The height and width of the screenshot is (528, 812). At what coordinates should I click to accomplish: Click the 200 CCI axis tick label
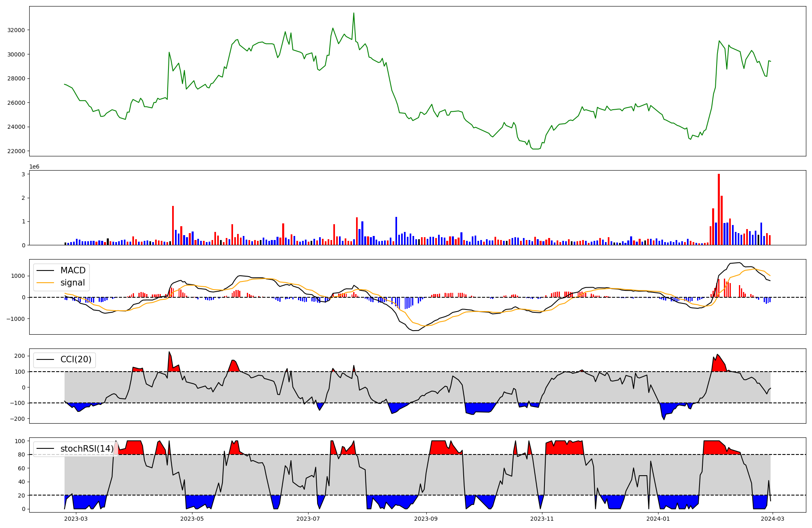tap(20, 356)
